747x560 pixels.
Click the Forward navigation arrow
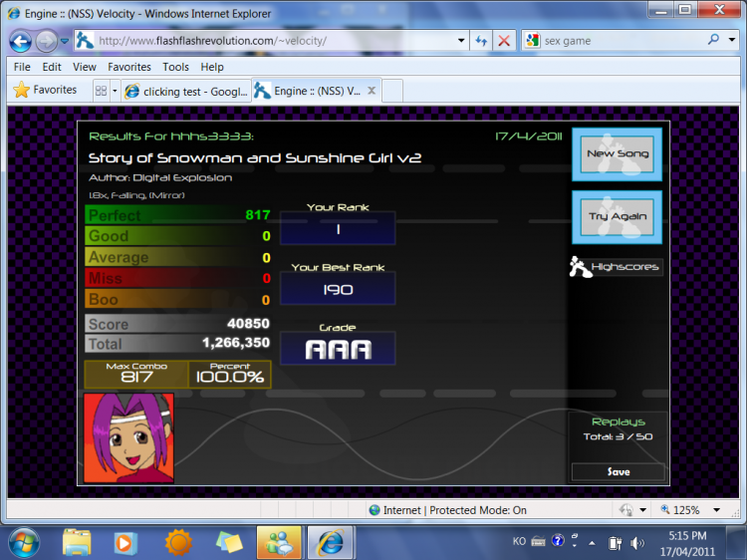pos(47,42)
